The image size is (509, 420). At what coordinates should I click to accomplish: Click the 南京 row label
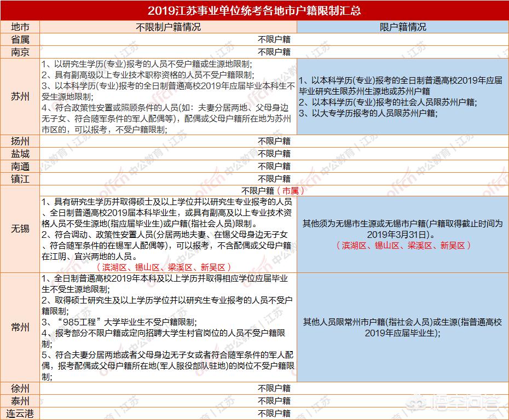pos(20,52)
